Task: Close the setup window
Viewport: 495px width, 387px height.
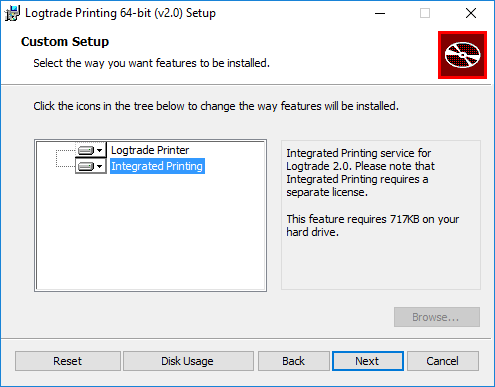Action: pyautogui.click(x=471, y=13)
